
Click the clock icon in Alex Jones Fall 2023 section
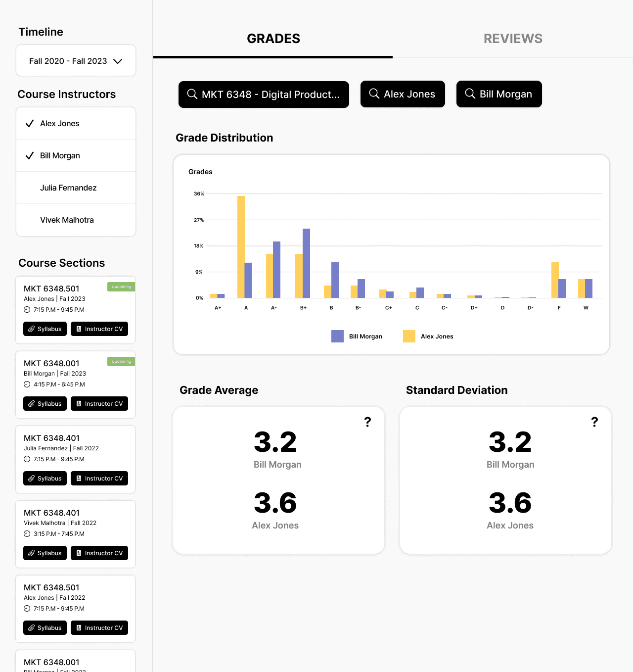pos(27,310)
